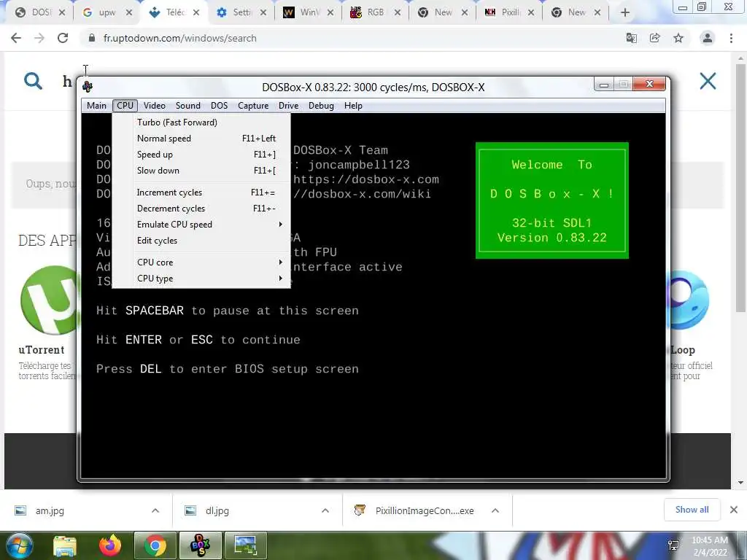Open the Main menu in DOSBox-X
This screenshot has height=560, width=747.
tap(97, 106)
